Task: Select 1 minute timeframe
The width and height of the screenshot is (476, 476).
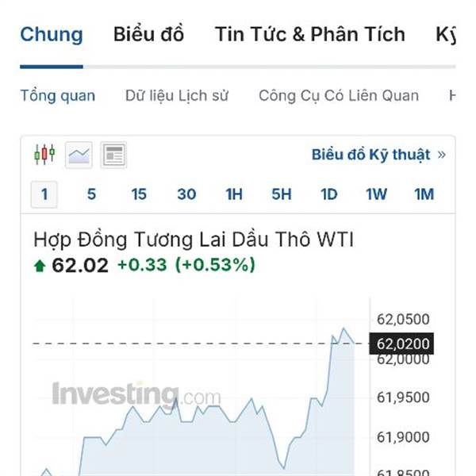Action: [x=44, y=194]
